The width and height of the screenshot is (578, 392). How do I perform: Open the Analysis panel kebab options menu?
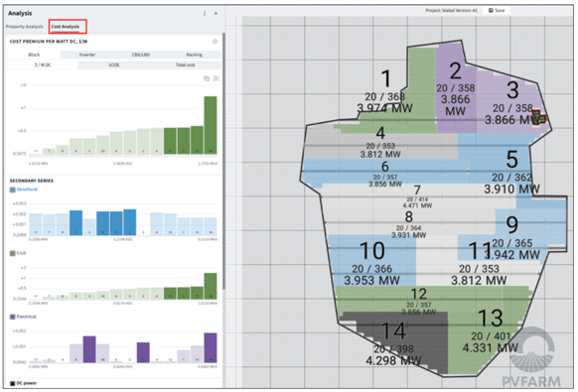pos(205,13)
